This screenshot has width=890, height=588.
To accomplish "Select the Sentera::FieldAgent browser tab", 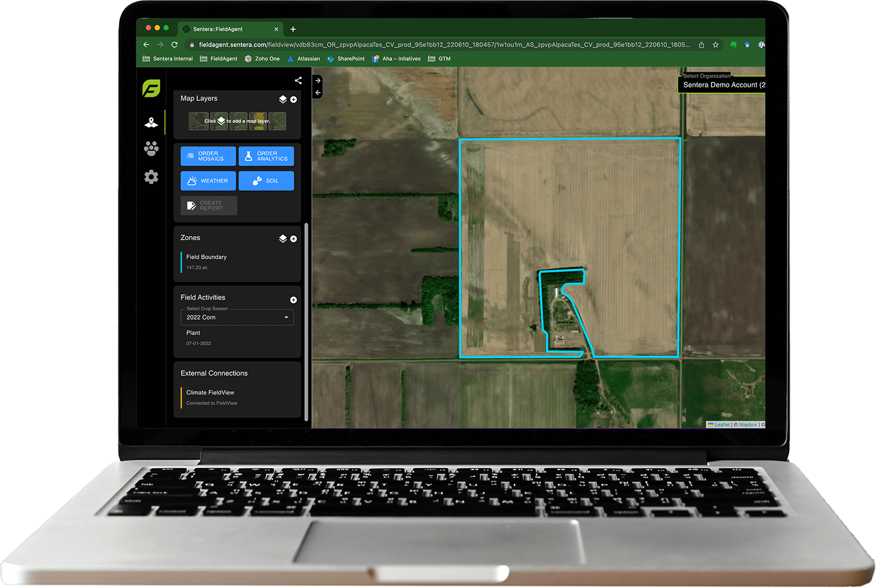I will click(231, 29).
